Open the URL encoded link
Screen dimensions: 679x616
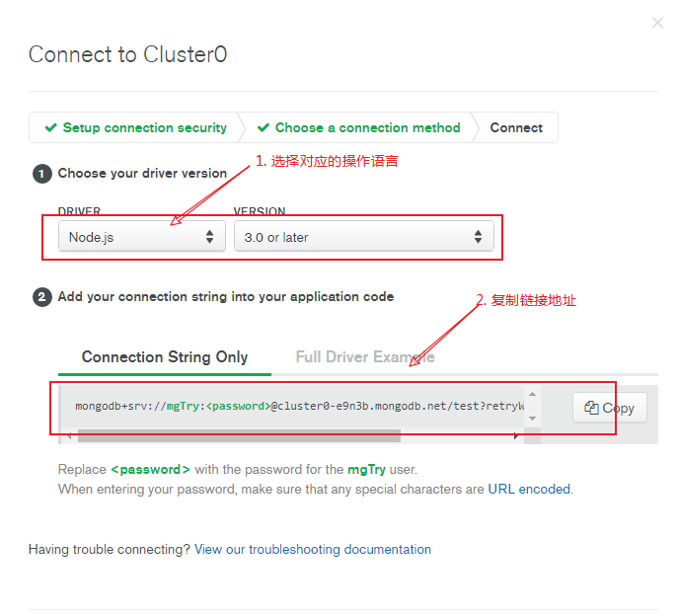click(x=529, y=489)
